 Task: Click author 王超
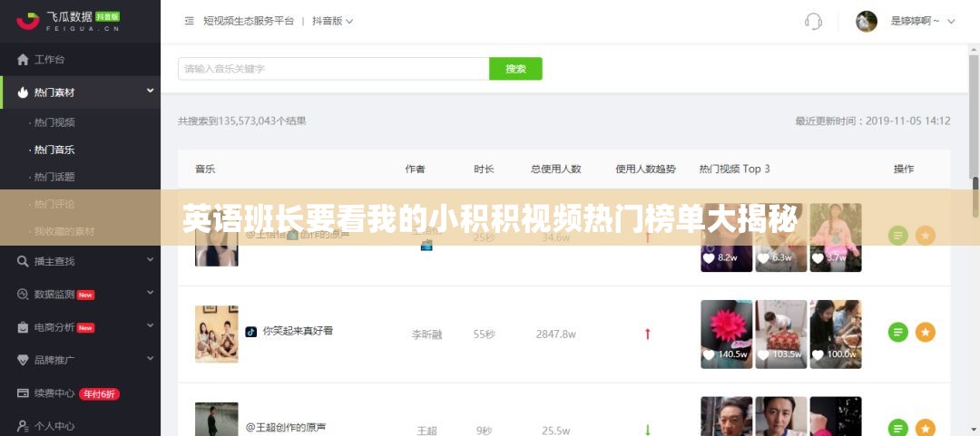pyautogui.click(x=426, y=431)
